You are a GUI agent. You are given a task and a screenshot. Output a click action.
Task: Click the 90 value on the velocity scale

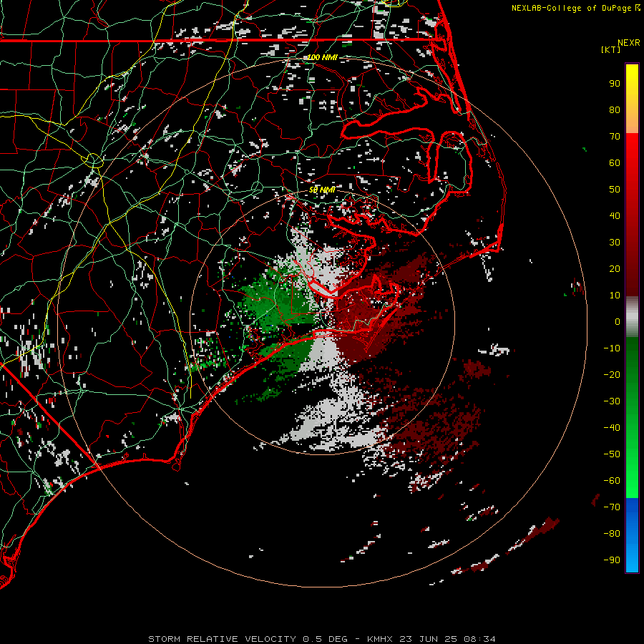click(615, 84)
